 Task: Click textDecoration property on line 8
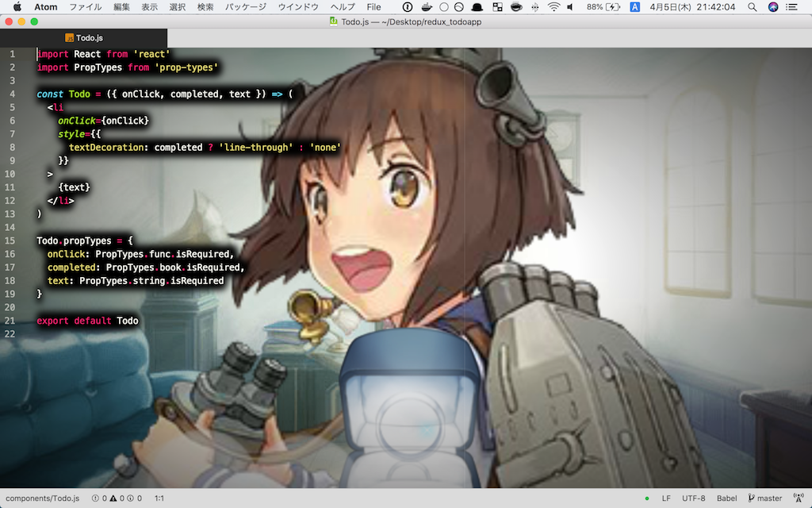pyautogui.click(x=106, y=147)
